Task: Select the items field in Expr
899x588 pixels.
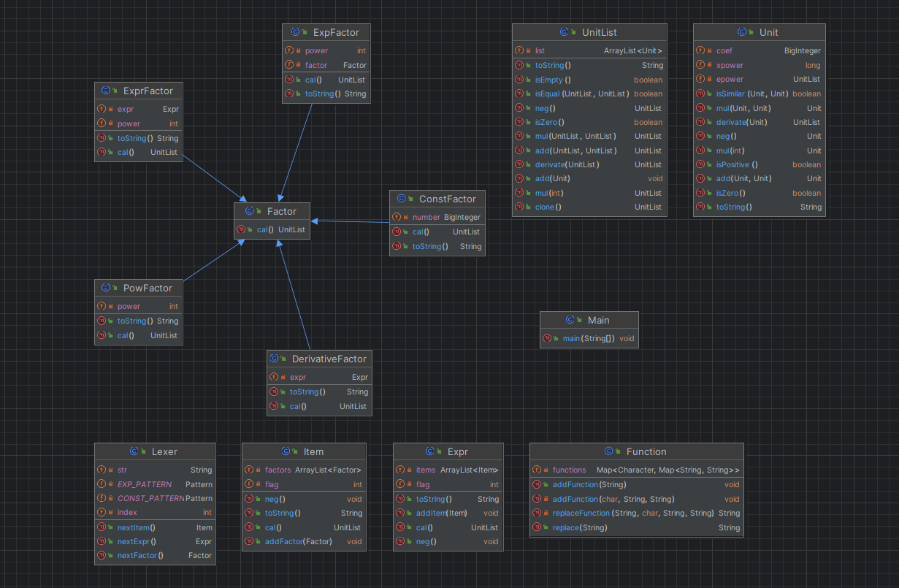Action: click(448, 470)
